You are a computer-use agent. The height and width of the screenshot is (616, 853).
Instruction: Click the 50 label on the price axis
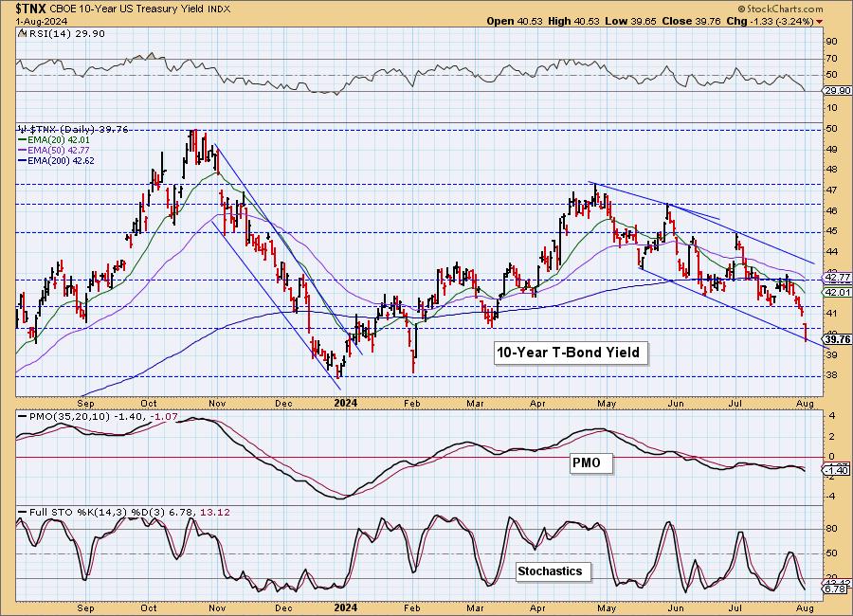(x=832, y=129)
